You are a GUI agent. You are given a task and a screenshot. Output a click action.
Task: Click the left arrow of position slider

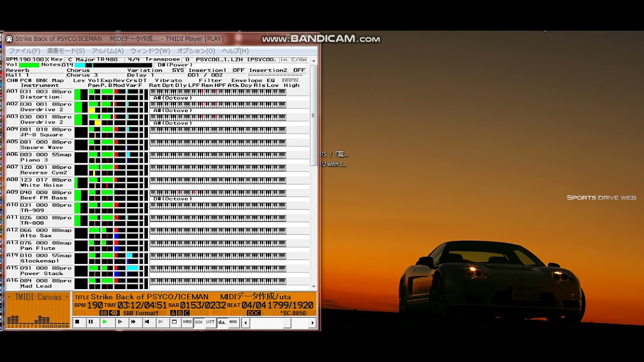246,322
